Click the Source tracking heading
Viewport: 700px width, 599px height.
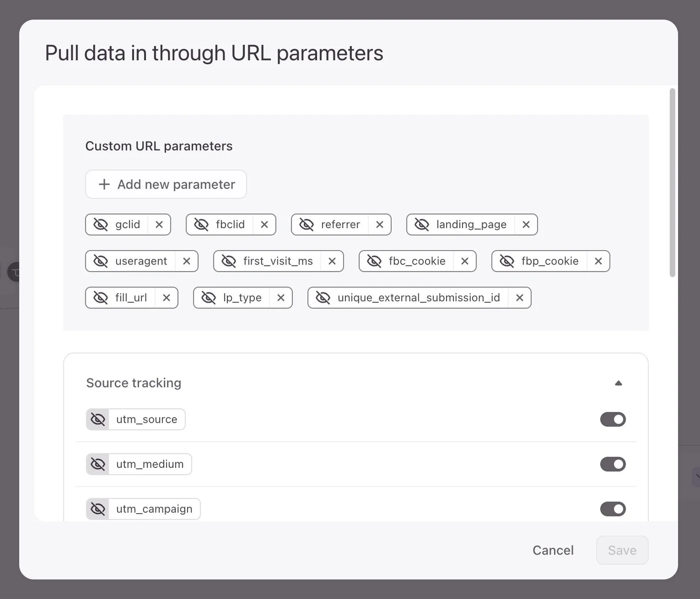(133, 383)
